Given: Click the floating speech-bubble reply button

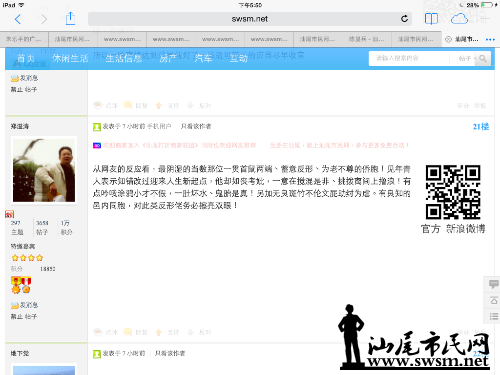Looking at the screenshot, I should [x=494, y=284].
